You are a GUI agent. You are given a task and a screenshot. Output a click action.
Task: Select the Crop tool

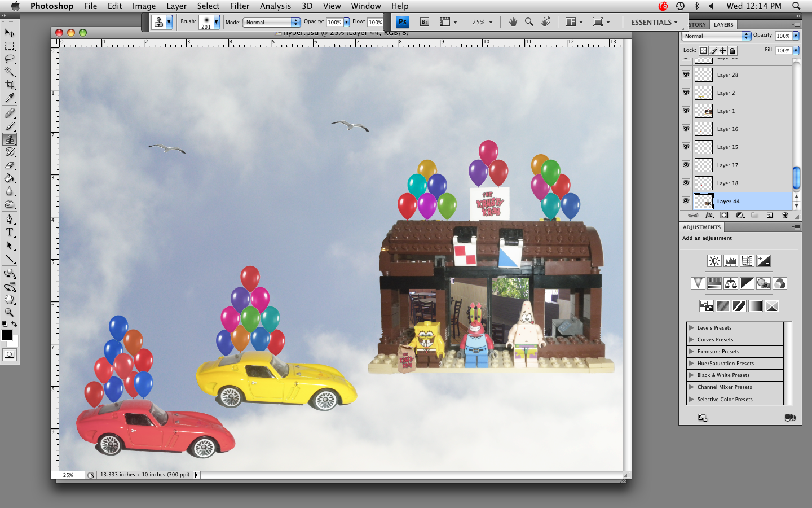coord(10,85)
